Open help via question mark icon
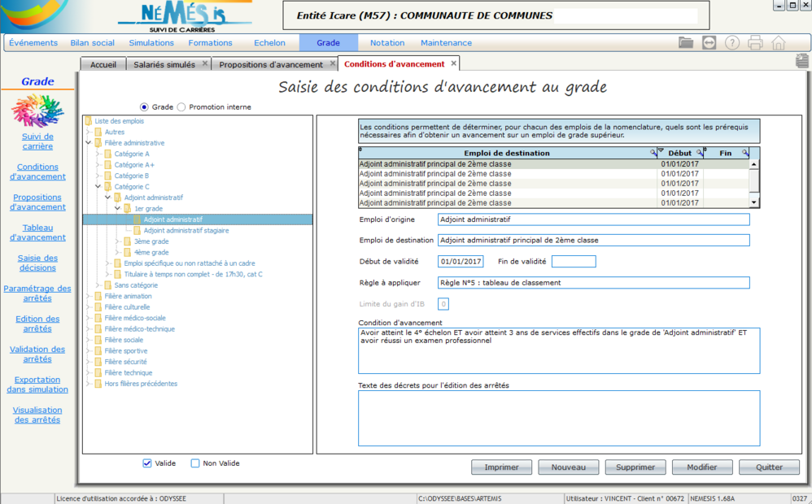The width and height of the screenshot is (812, 504). [x=732, y=43]
